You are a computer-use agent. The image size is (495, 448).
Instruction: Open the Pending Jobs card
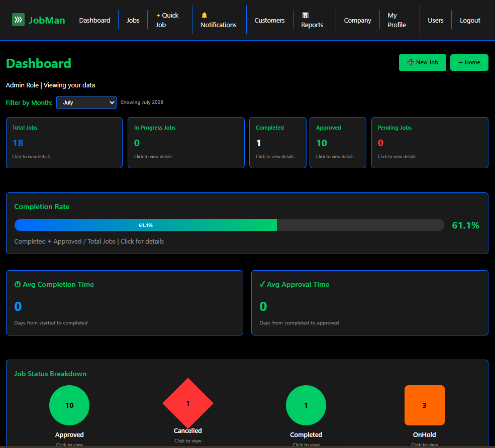430,143
